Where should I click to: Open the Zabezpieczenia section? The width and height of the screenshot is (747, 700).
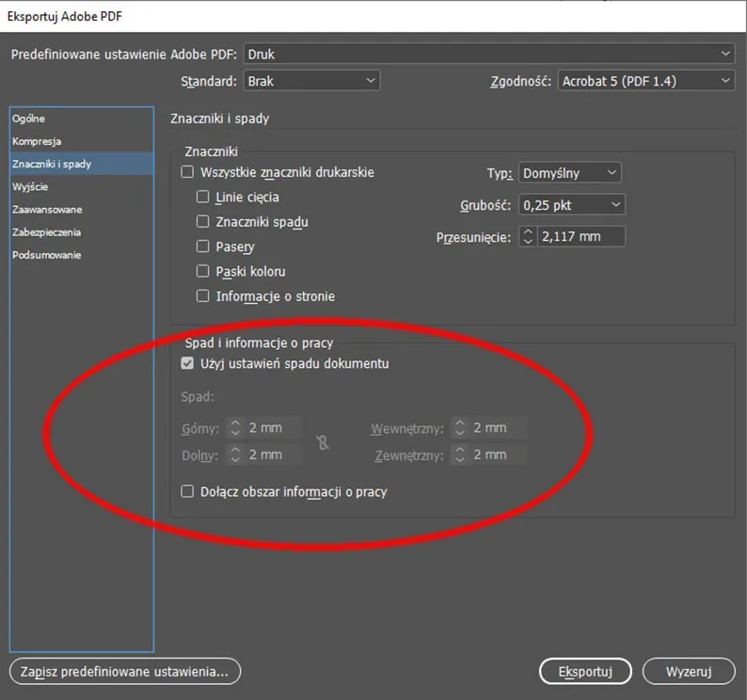click(x=82, y=232)
